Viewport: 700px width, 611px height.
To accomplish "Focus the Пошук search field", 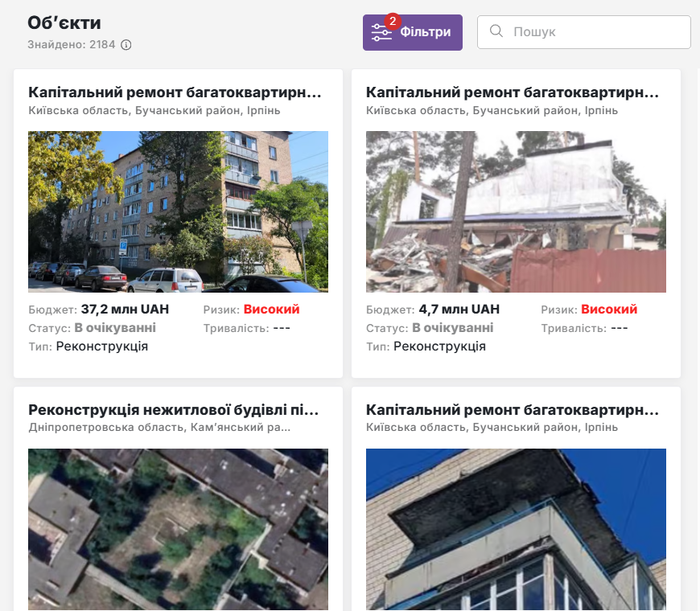I will click(595, 32).
